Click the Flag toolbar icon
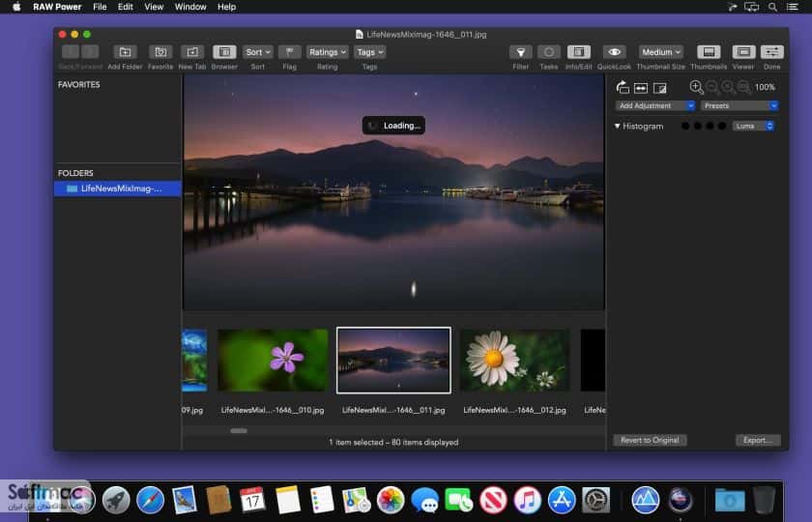The width and height of the screenshot is (812, 522). pos(289,52)
